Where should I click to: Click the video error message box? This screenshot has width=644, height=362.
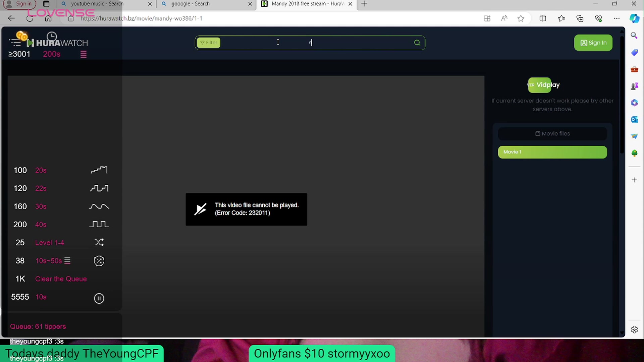click(x=246, y=209)
